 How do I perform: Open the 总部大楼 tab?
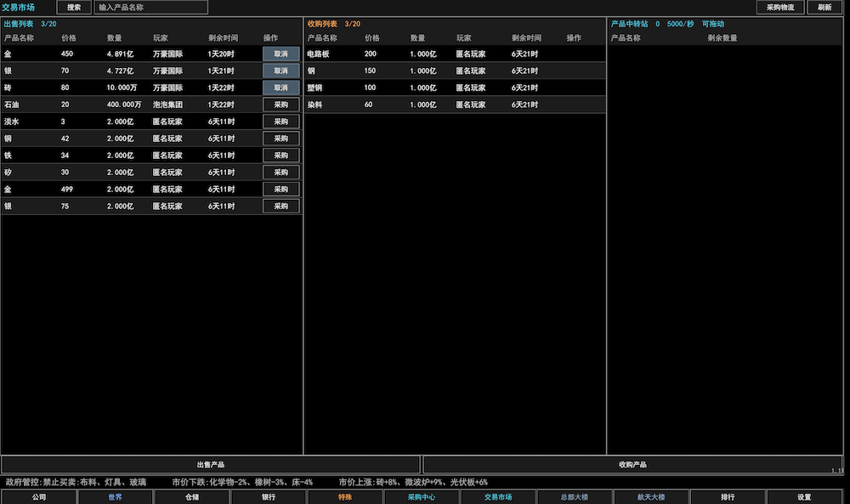coord(574,497)
